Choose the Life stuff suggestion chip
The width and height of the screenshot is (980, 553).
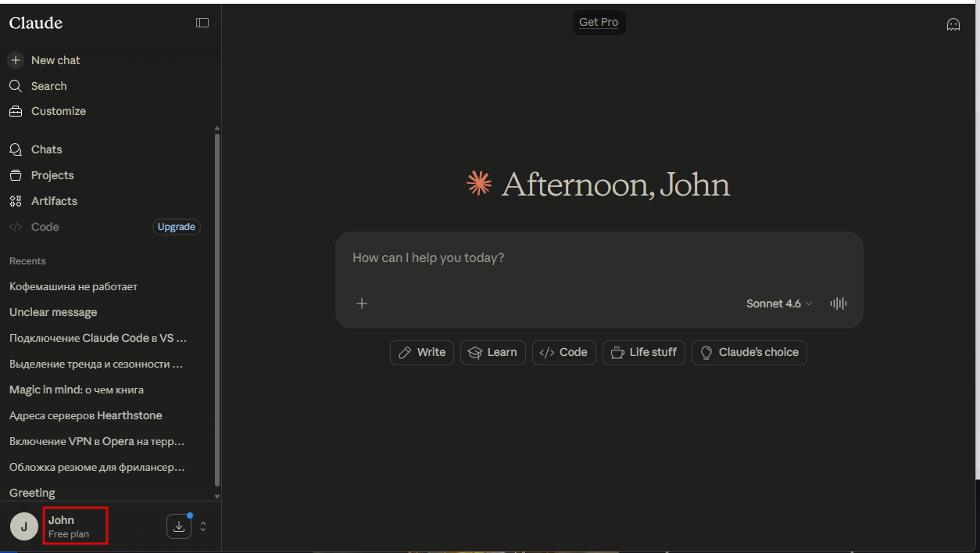click(644, 352)
